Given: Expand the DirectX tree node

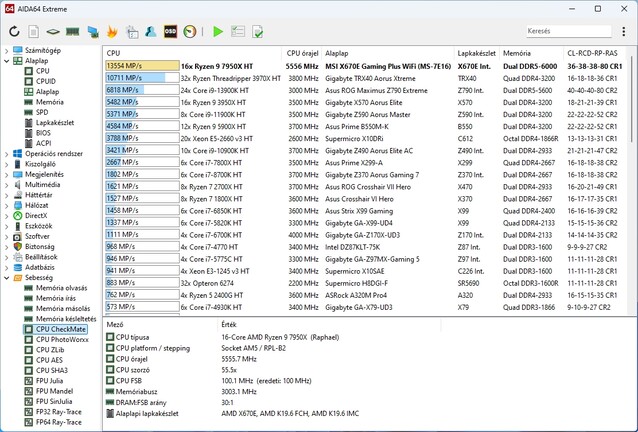Looking at the screenshot, I should tap(7, 216).
